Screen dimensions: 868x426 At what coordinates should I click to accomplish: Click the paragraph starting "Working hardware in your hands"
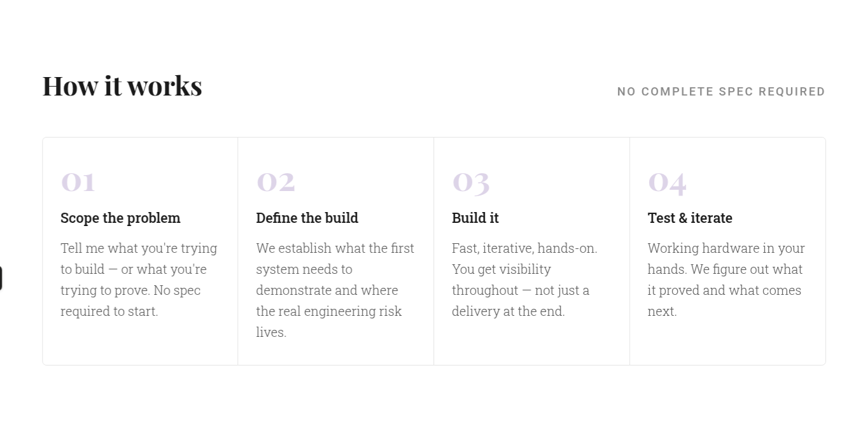pyautogui.click(x=726, y=280)
